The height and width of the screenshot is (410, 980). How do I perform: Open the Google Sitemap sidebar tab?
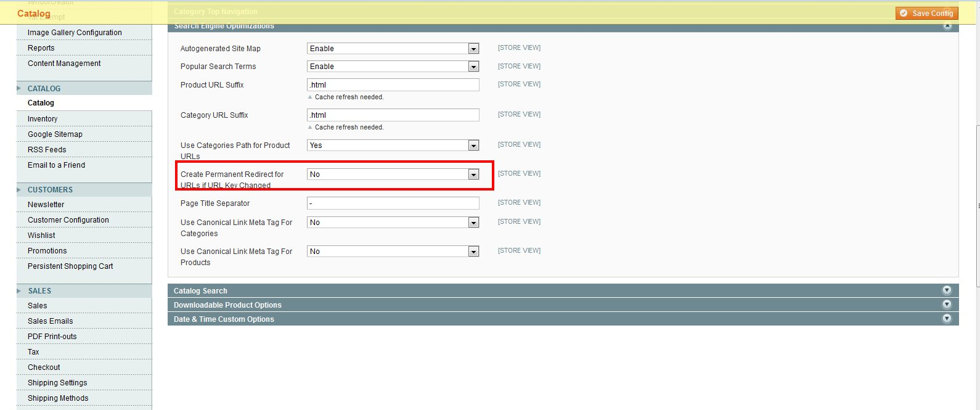(x=84, y=134)
